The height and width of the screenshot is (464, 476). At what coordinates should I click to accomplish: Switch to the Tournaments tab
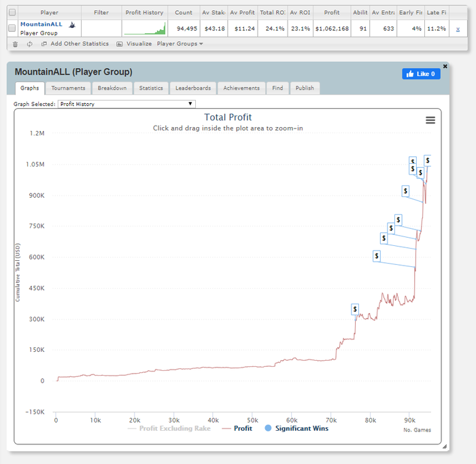tap(68, 88)
